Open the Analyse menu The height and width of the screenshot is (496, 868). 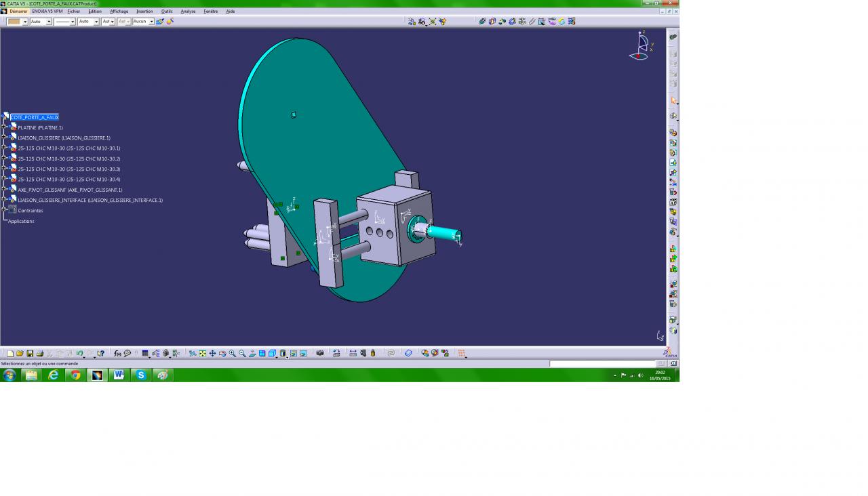coord(188,12)
